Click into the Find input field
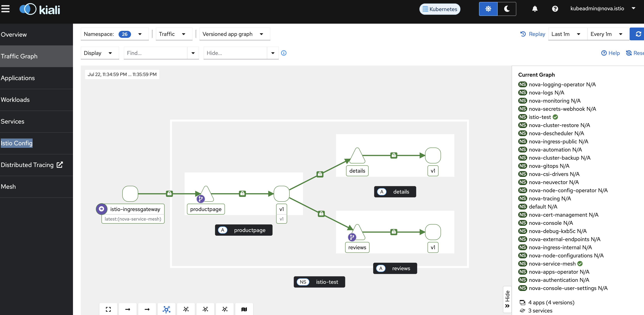Image resolution: width=644 pixels, height=315 pixels. coord(155,53)
